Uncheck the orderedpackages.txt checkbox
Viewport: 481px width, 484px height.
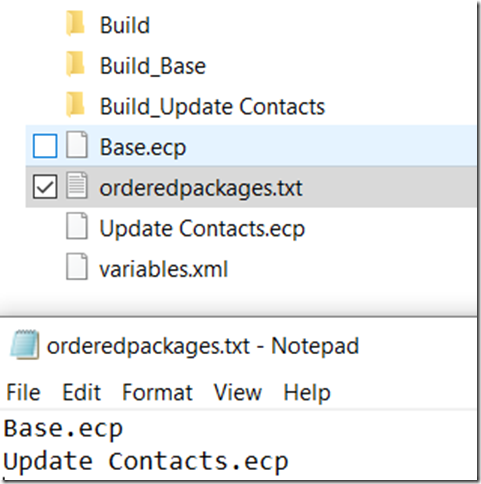pyautogui.click(x=45, y=187)
